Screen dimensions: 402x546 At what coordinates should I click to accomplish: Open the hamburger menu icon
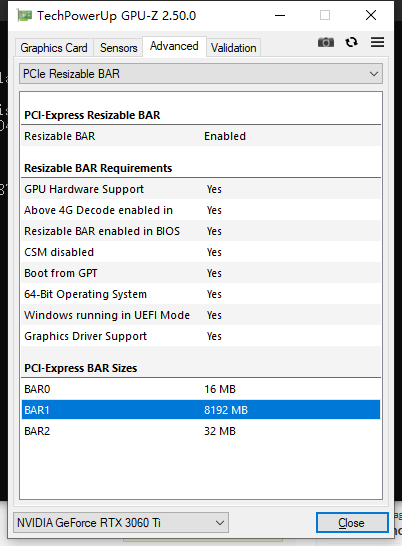[x=377, y=42]
